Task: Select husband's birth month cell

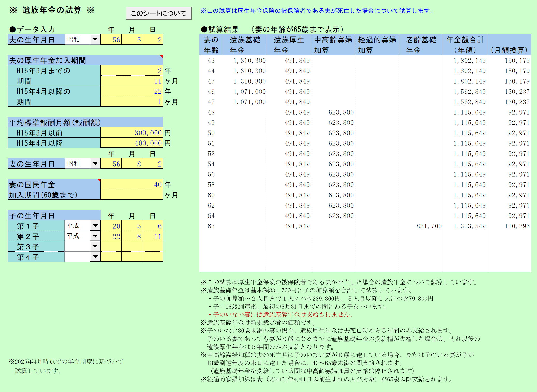Action: point(132,40)
